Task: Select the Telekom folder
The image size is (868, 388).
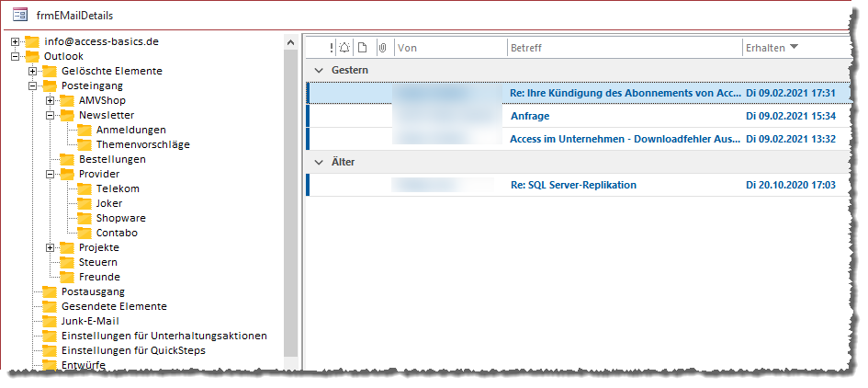Action: [x=118, y=188]
